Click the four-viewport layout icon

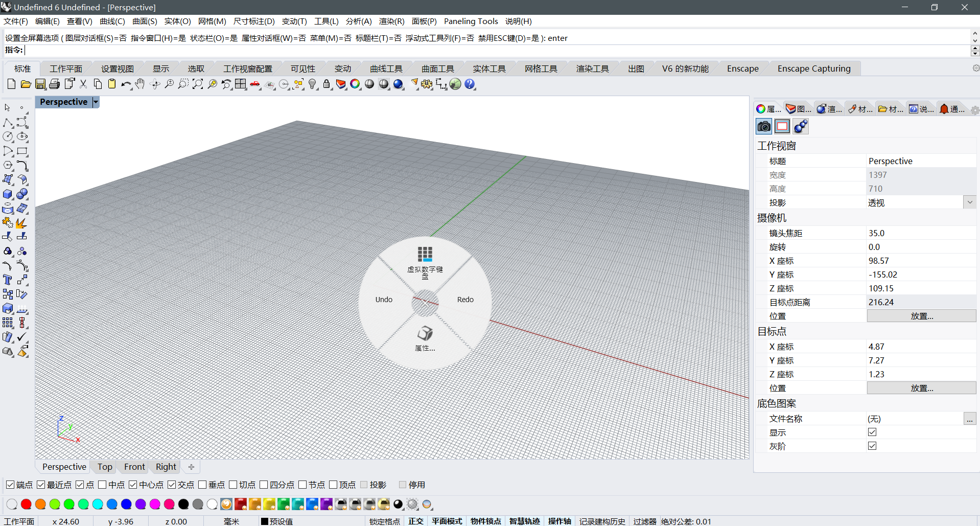tap(241, 84)
